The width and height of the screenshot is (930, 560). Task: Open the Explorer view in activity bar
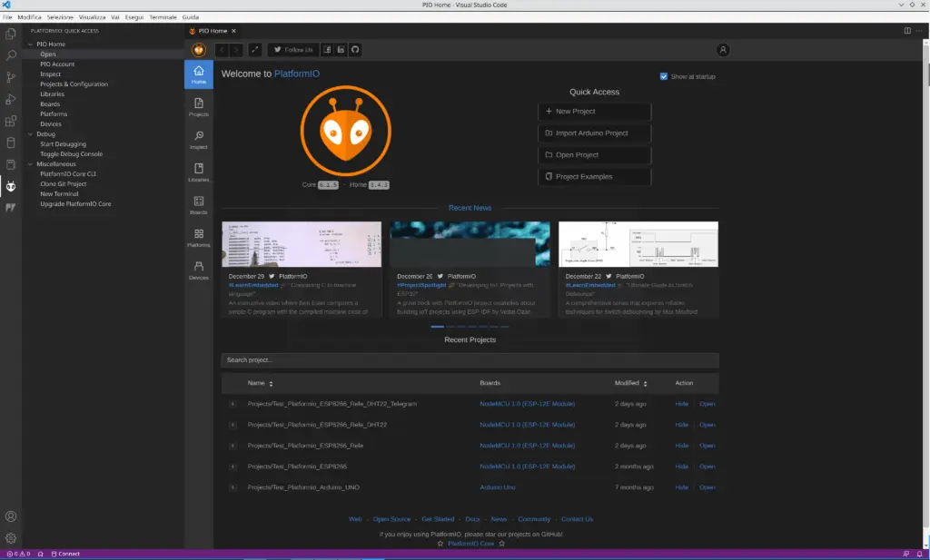pyautogui.click(x=11, y=34)
